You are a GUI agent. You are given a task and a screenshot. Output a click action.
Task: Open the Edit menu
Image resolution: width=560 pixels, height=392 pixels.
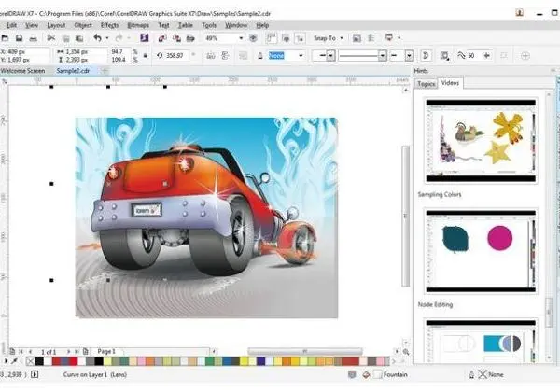[x=11, y=25]
